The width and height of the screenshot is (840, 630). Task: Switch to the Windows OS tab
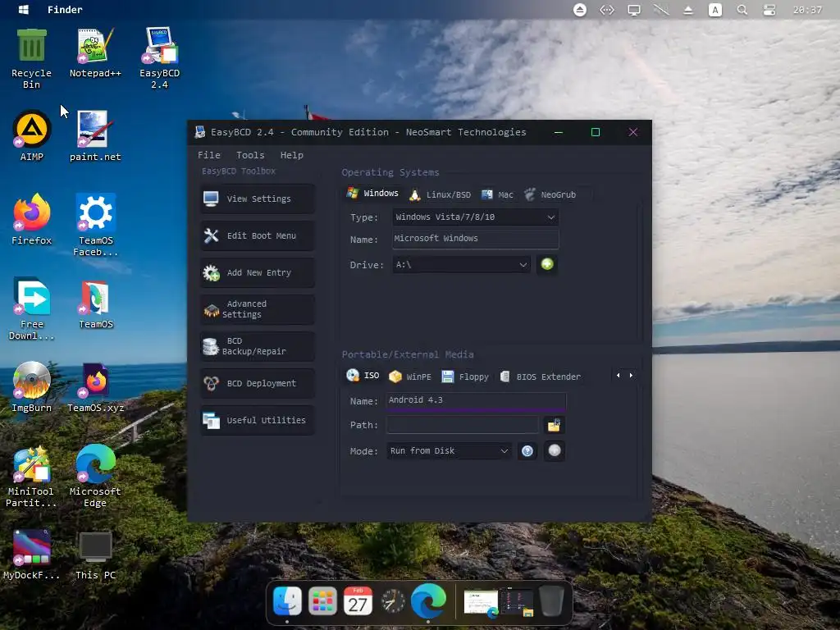click(373, 194)
